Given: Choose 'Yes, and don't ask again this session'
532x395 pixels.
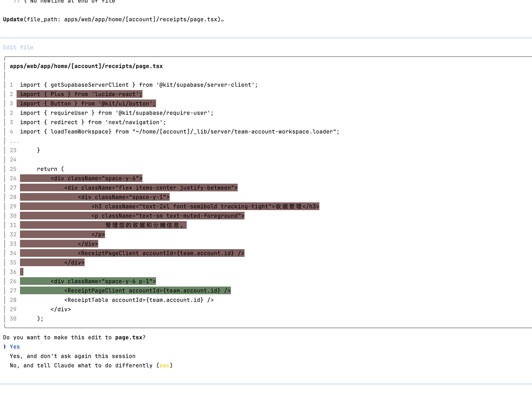Looking at the screenshot, I should click(73, 356).
